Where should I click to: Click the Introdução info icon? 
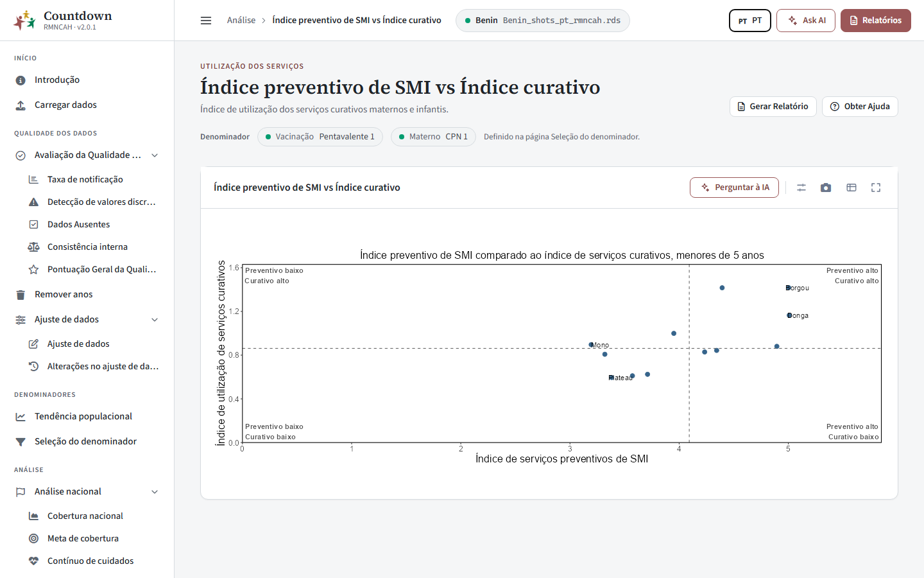tap(21, 80)
